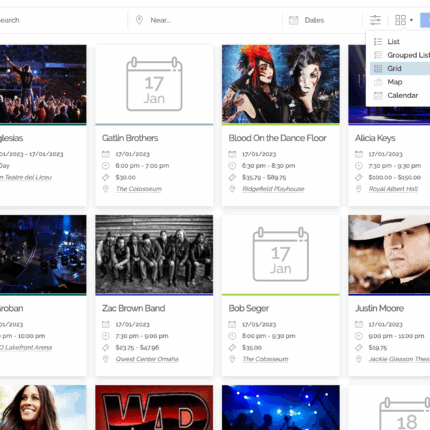
Task: Open the grid view switcher dropdown
Action: [404, 20]
